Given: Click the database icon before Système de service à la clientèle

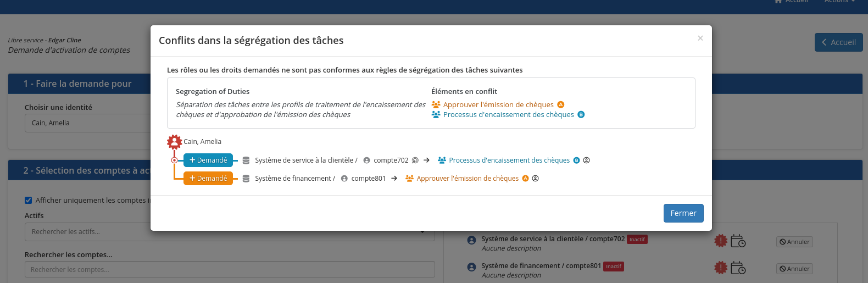Looking at the screenshot, I should click(x=246, y=160).
